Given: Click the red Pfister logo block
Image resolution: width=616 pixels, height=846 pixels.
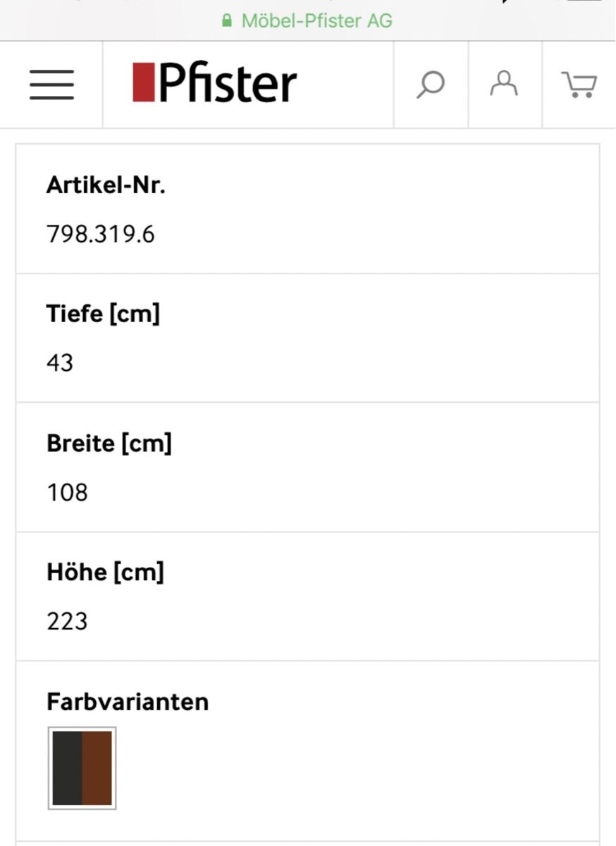Looking at the screenshot, I should click(143, 82).
